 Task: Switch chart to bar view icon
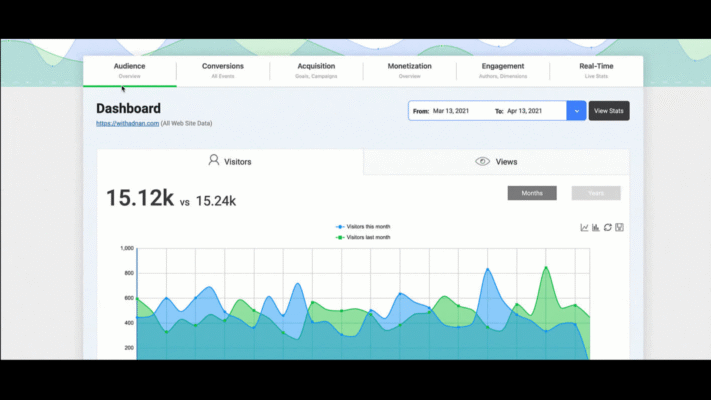coord(596,227)
